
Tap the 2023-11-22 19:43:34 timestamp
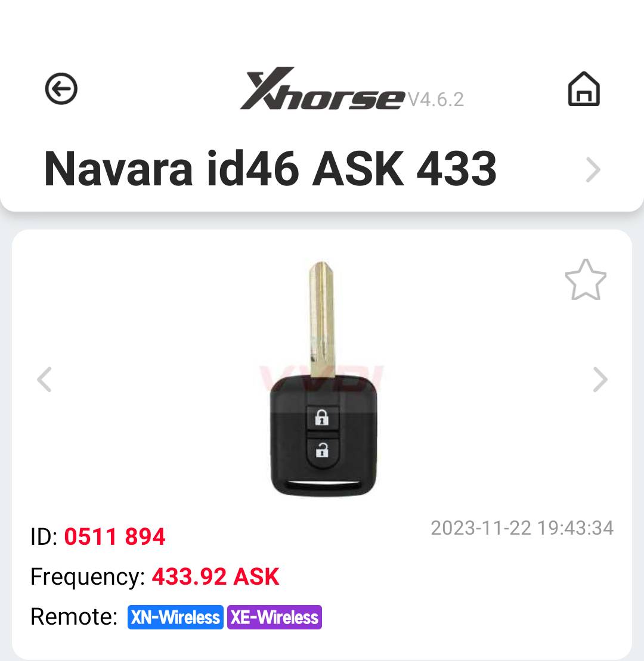click(522, 528)
